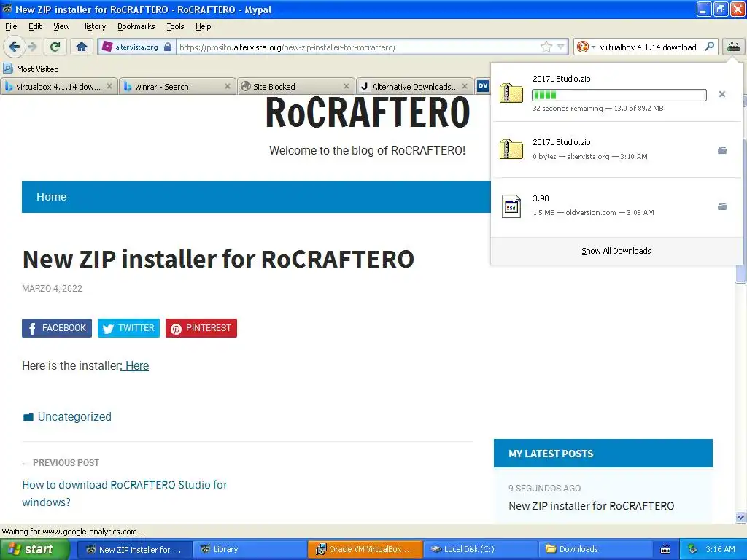Click the keyboard tray icon
Screen dimensions: 747x560
coord(665,550)
